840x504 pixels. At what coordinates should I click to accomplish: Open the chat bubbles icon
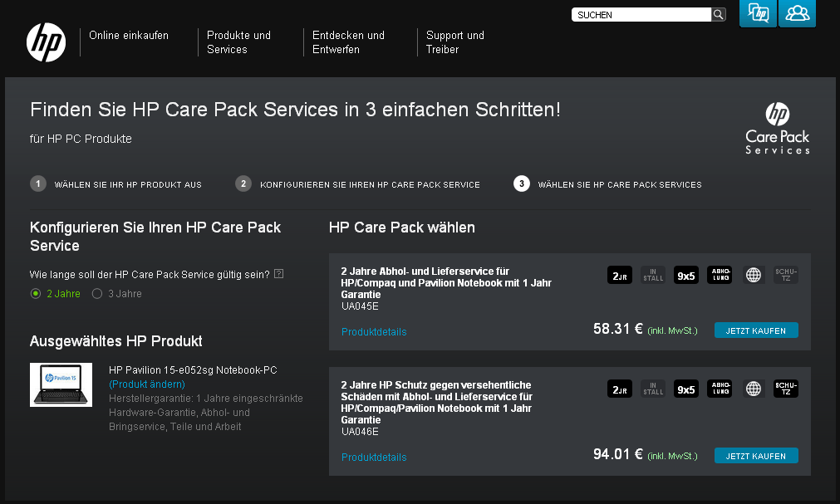758,13
